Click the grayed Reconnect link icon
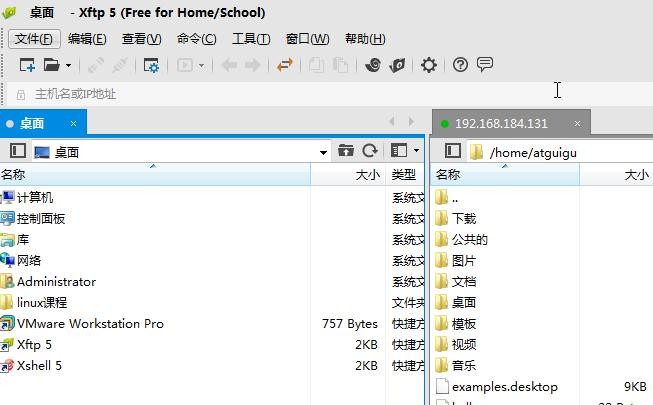Screen dimensions: 653x405 pyautogui.click(x=95, y=65)
